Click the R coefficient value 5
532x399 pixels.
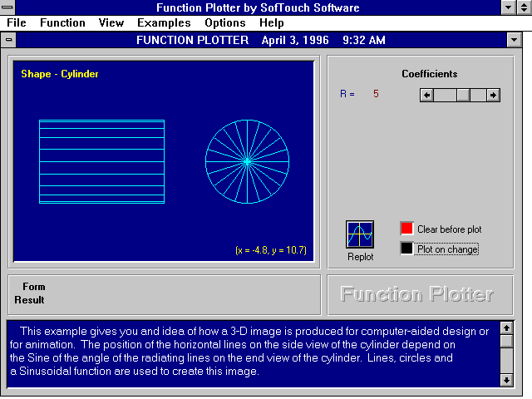(x=376, y=94)
